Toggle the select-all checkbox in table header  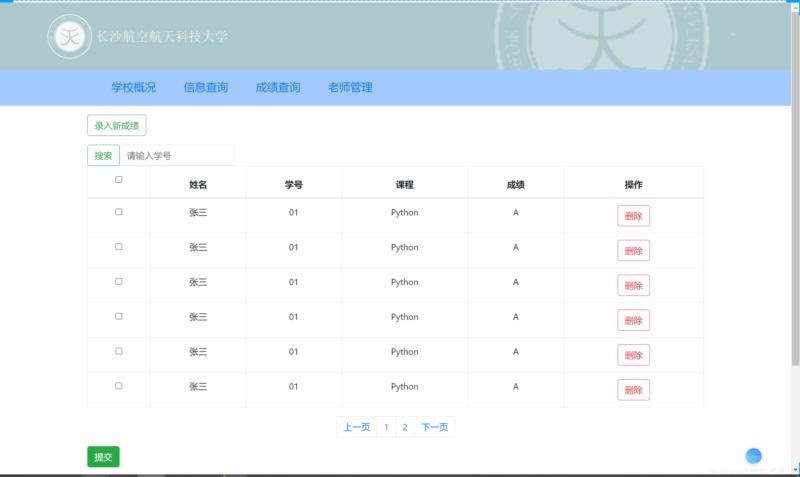(119, 180)
